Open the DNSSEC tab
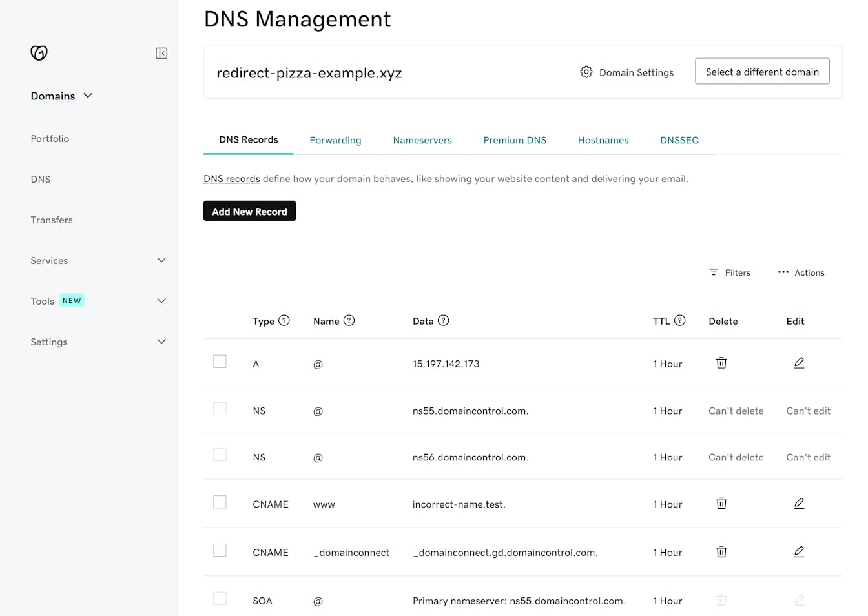This screenshot has width=868, height=616. pos(679,140)
